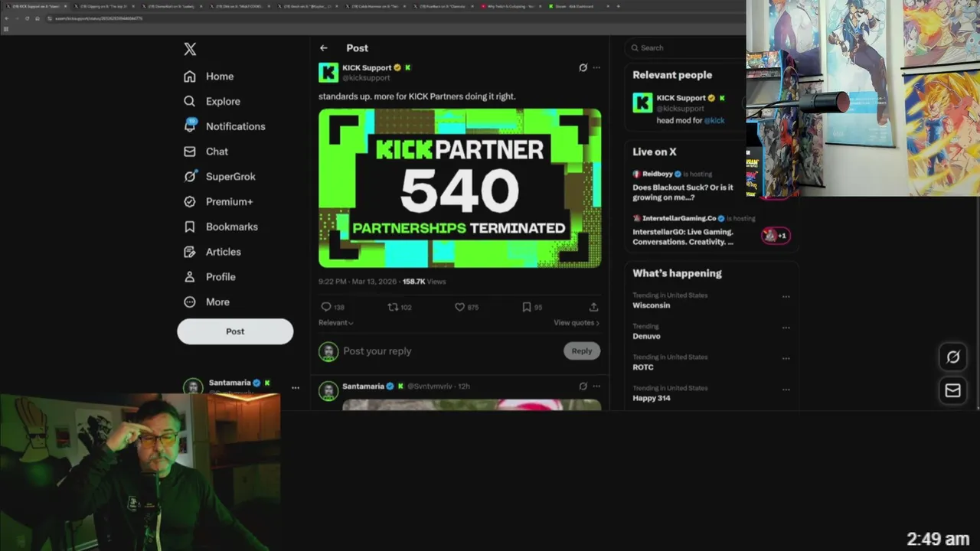Viewport: 980px width, 551px height.
Task: Open the three-dot menu beside Denuvo trend
Action: click(786, 328)
